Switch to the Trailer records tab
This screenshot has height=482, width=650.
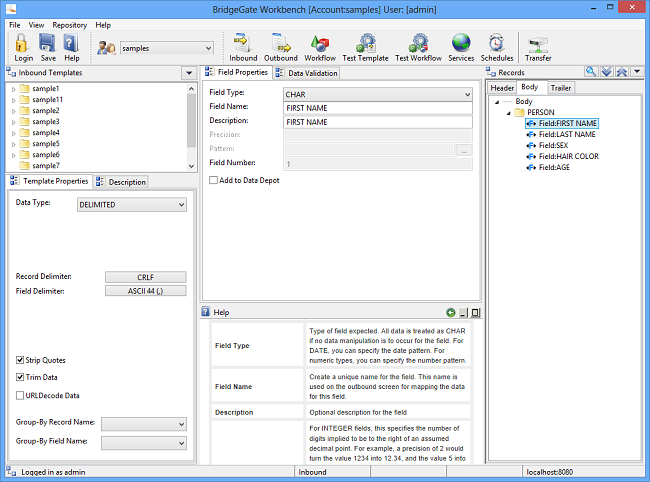pos(561,88)
